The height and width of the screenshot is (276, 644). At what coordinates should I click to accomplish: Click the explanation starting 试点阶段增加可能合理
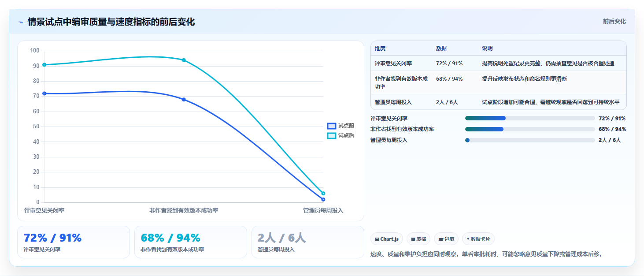(x=551, y=102)
